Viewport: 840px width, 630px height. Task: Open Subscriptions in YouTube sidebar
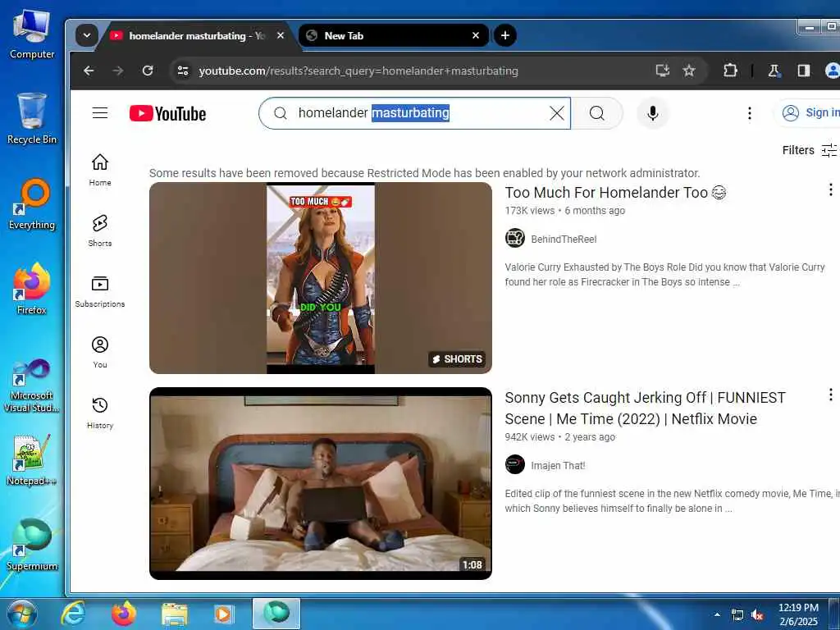[x=100, y=291]
